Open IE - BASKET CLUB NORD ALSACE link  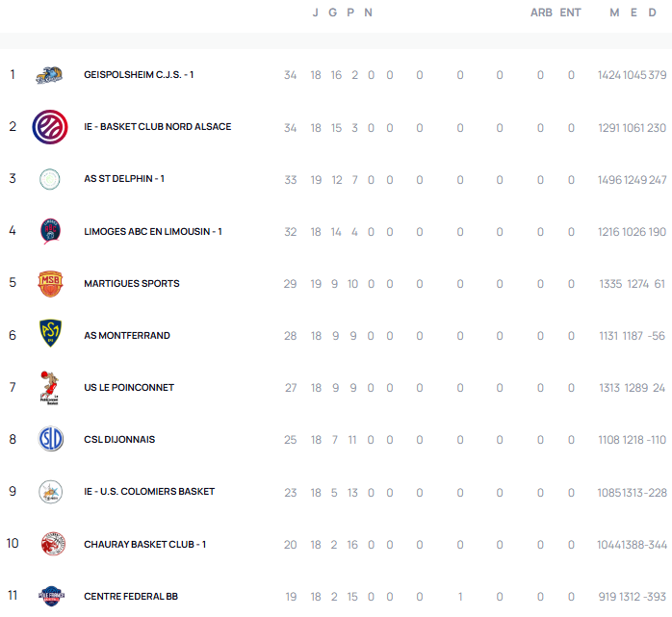click(x=157, y=127)
